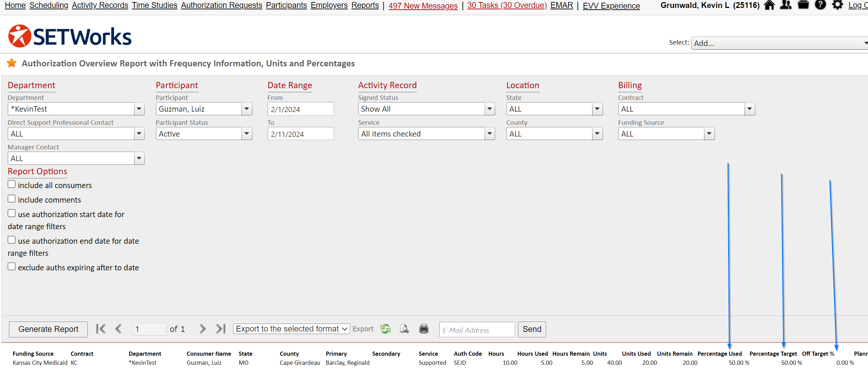
Task: Open the Select Add... dropdown
Action: pos(780,43)
